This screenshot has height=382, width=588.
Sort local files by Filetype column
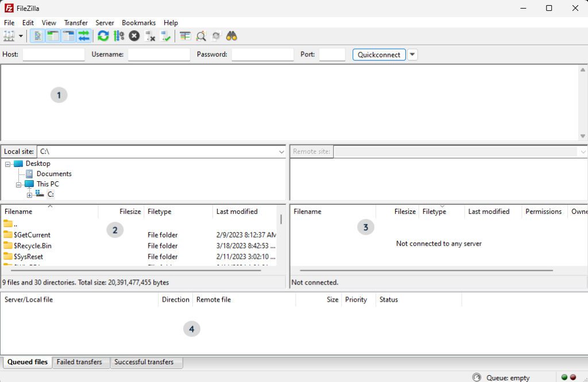coord(178,212)
